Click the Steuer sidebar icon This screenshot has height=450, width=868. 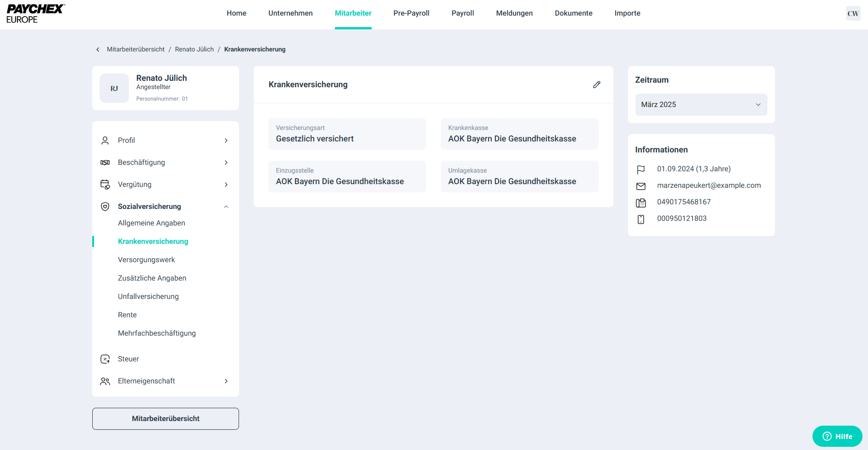tap(105, 359)
